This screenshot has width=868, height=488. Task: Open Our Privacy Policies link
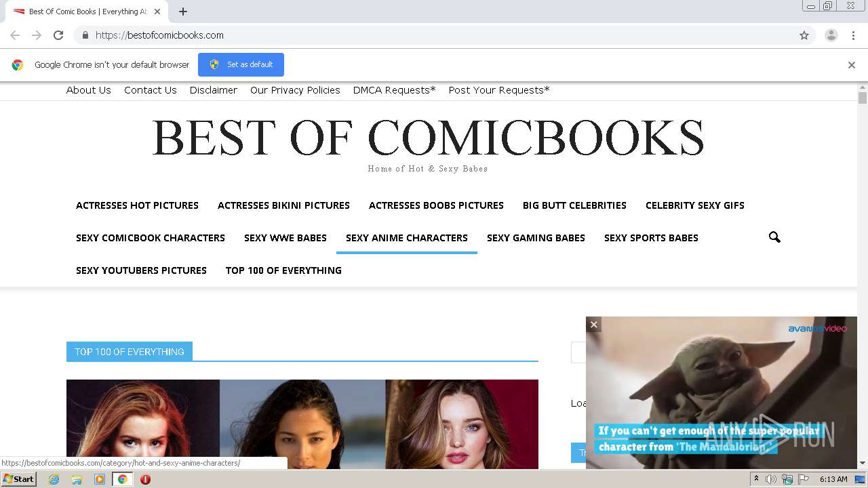[295, 90]
